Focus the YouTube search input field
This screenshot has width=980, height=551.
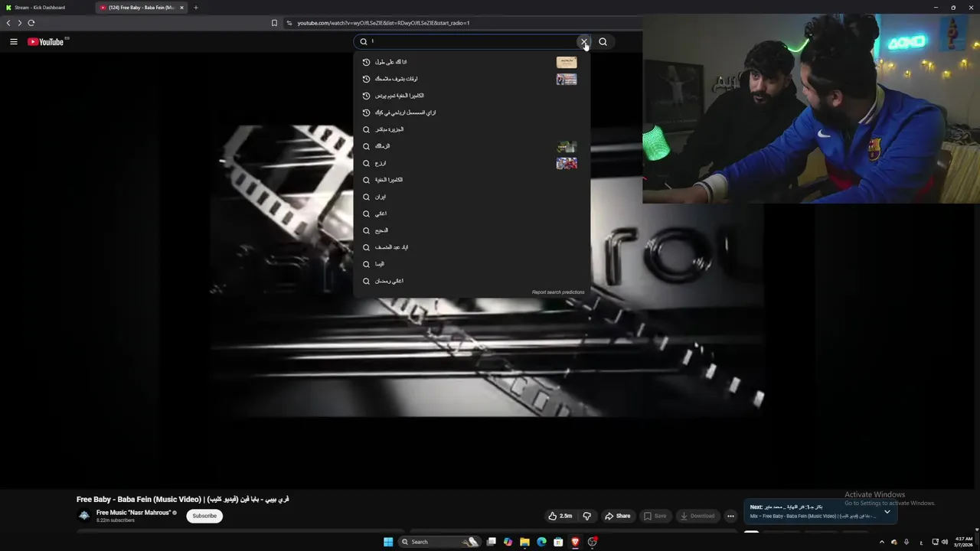471,42
